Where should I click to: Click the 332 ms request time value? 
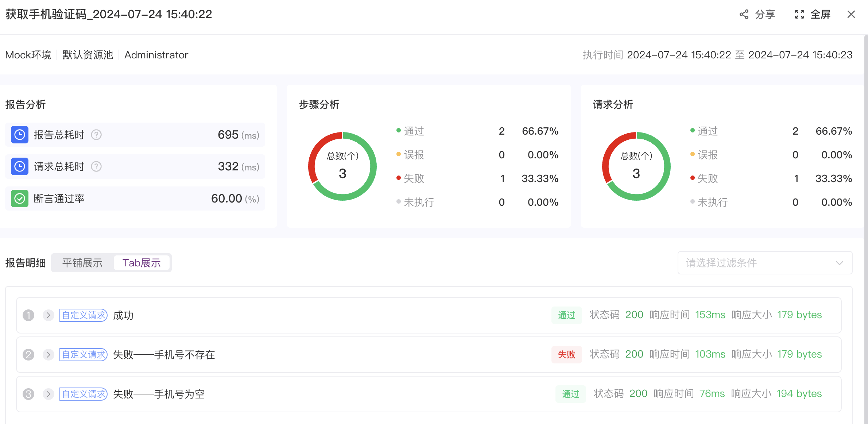239,166
